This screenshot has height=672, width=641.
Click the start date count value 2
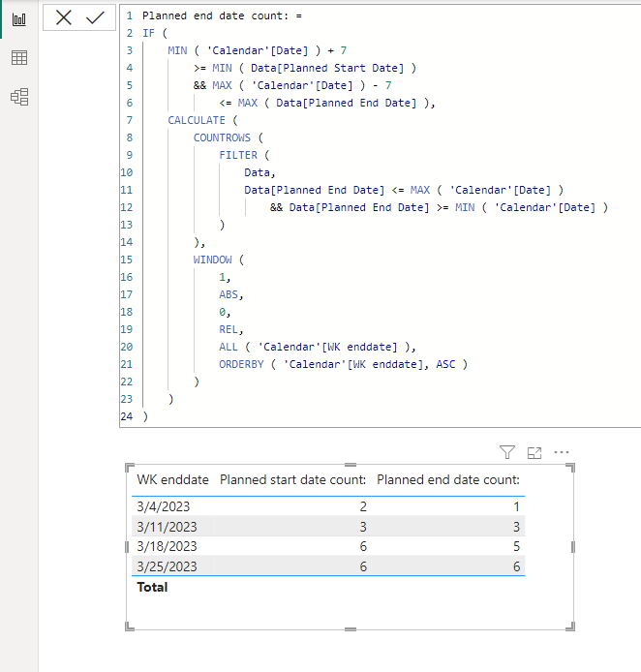363,506
